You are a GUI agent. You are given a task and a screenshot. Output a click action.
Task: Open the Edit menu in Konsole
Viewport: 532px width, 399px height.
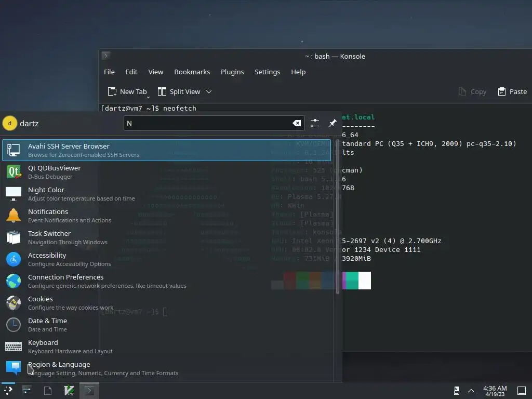pos(131,72)
